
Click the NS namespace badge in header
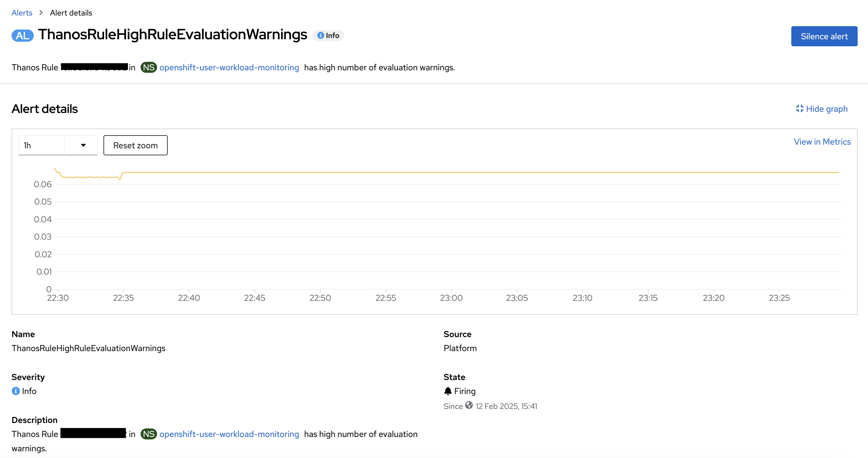[x=148, y=68]
